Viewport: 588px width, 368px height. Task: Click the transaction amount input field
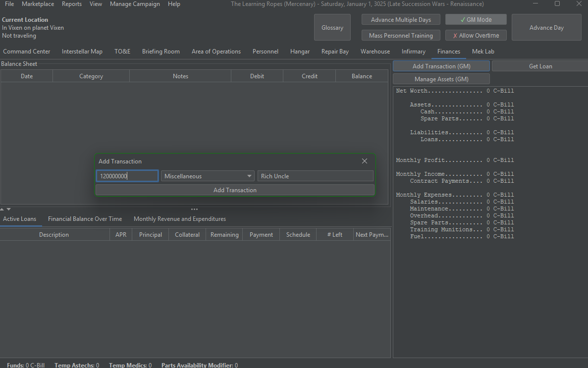pyautogui.click(x=127, y=176)
